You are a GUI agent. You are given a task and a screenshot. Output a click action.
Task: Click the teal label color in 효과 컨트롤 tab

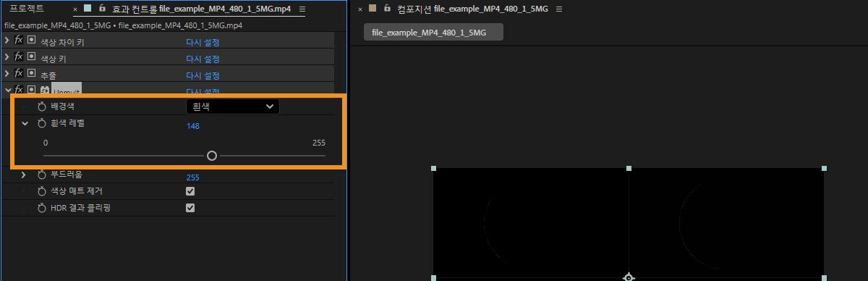pyautogui.click(x=88, y=9)
